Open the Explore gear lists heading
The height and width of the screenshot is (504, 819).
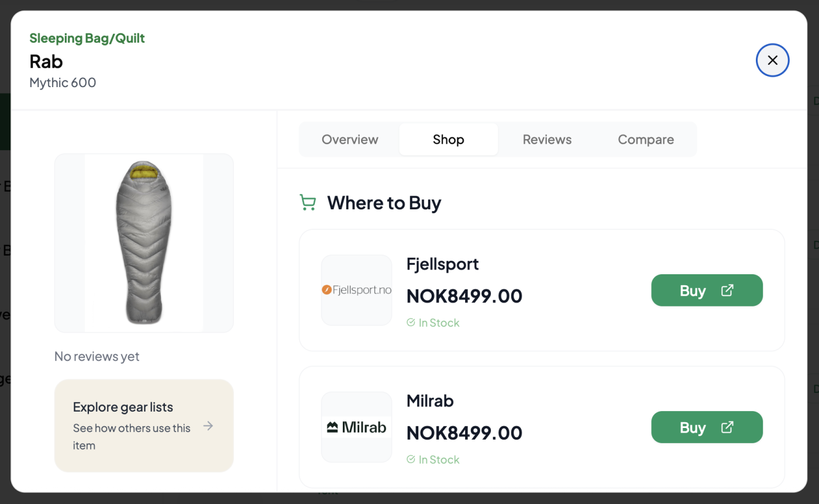[x=123, y=407]
